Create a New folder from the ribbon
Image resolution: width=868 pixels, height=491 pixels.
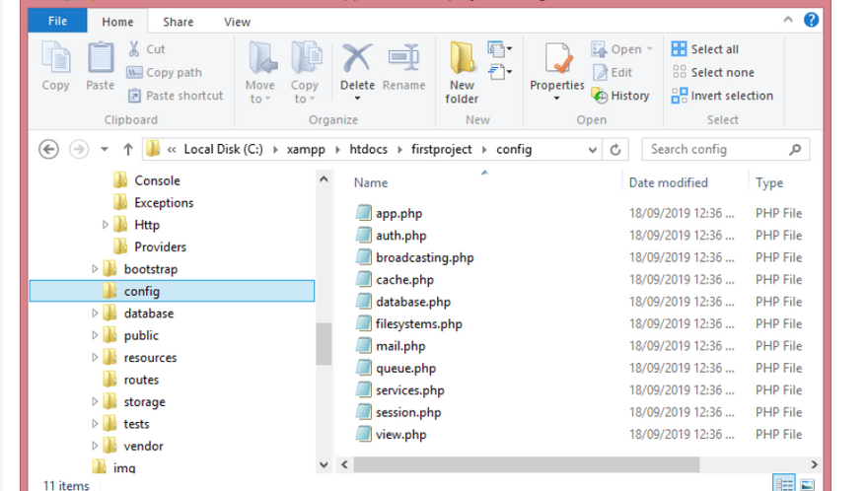pos(462,71)
